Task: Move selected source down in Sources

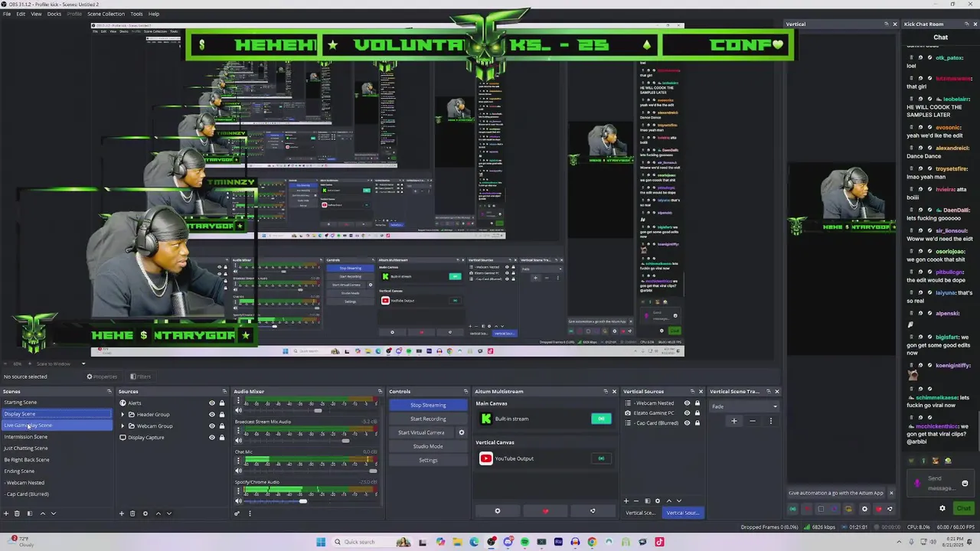Action: tap(168, 514)
